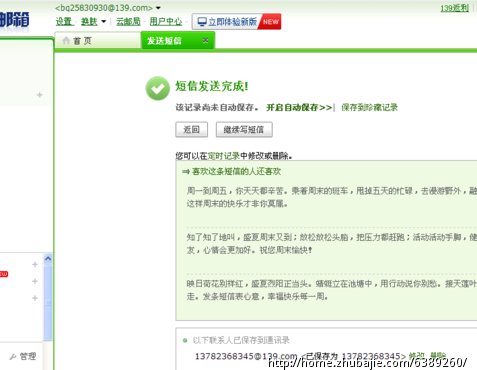Click the green checkmark success icon

click(x=158, y=88)
